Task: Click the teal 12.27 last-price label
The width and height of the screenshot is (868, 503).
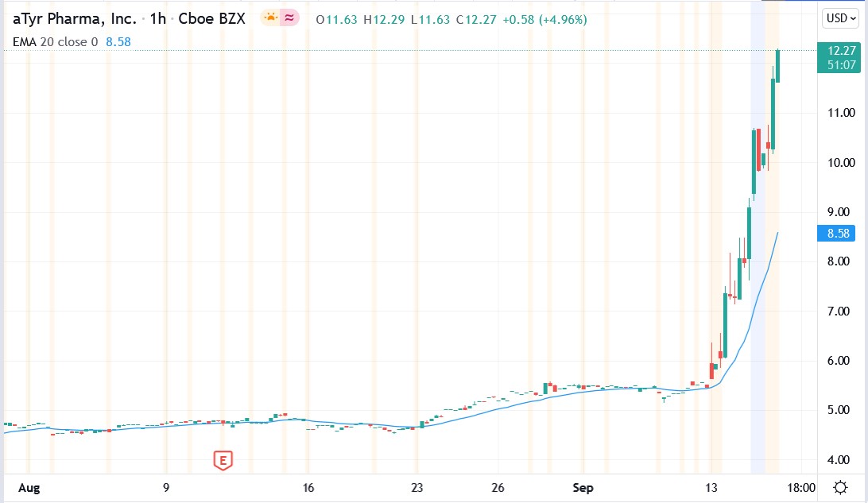Action: (839, 48)
